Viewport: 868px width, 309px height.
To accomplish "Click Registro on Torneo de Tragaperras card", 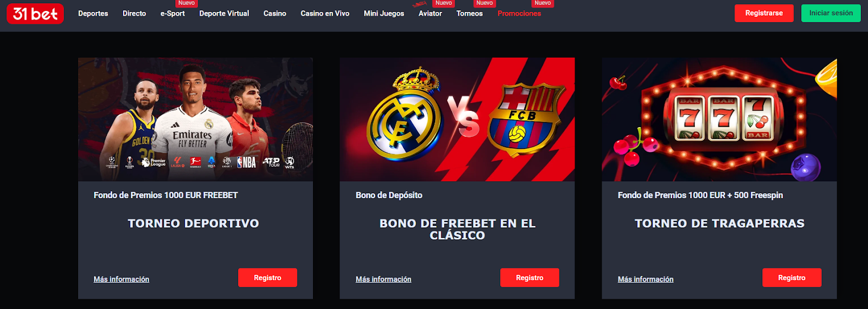I will click(x=792, y=278).
